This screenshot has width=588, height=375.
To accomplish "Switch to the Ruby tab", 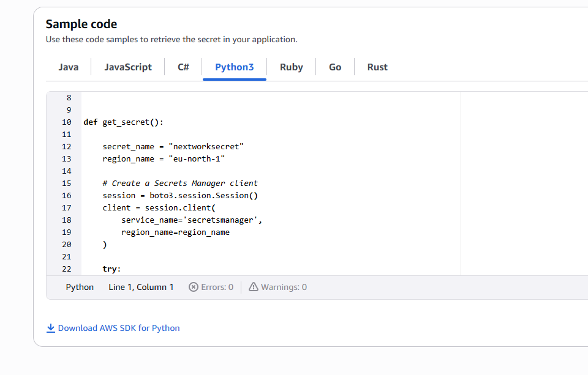I will tap(291, 67).
